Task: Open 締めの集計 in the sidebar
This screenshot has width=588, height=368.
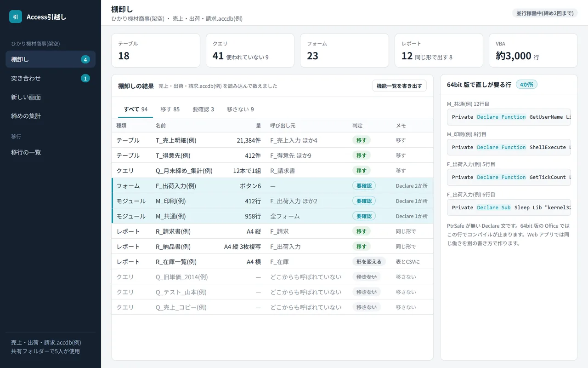Action: [x=51, y=116]
